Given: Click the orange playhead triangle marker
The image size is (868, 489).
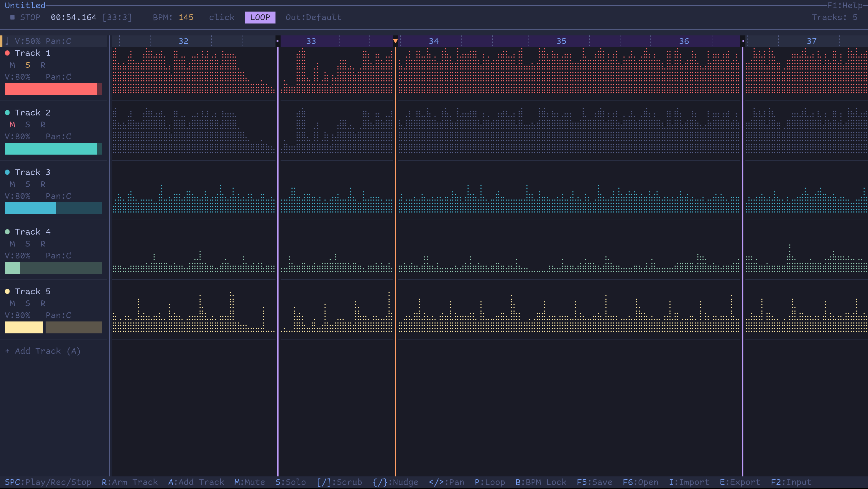Looking at the screenshot, I should click(395, 41).
